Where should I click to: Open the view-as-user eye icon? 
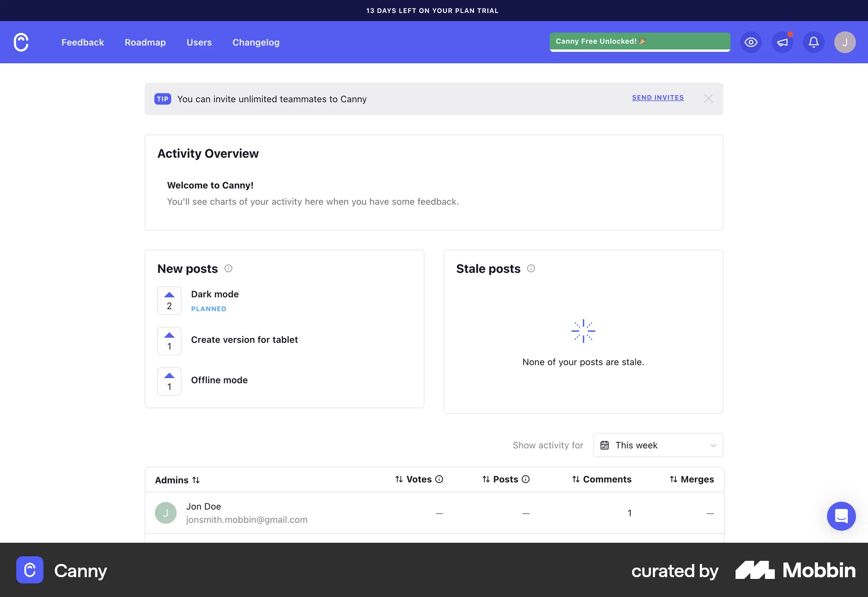click(750, 42)
